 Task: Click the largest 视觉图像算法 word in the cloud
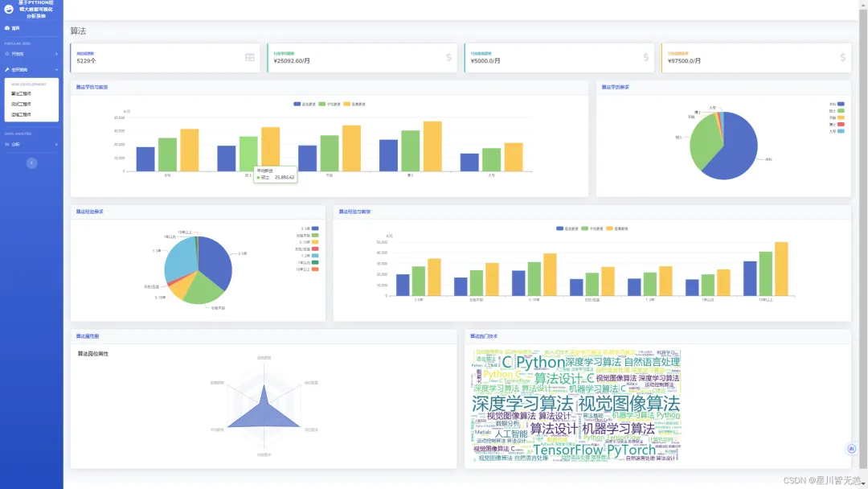point(628,404)
